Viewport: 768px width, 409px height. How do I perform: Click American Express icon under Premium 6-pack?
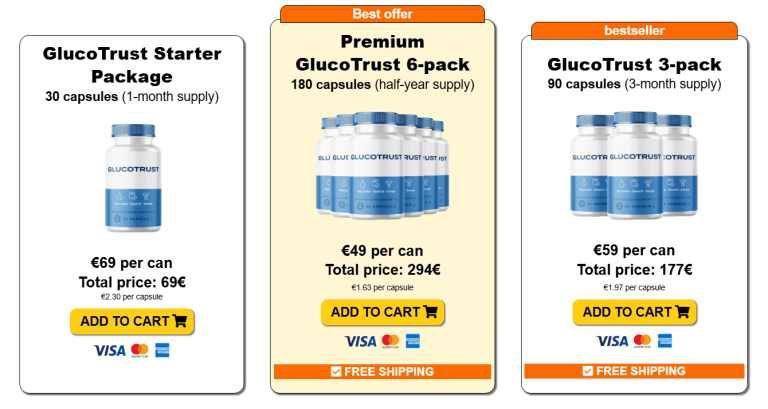click(413, 341)
